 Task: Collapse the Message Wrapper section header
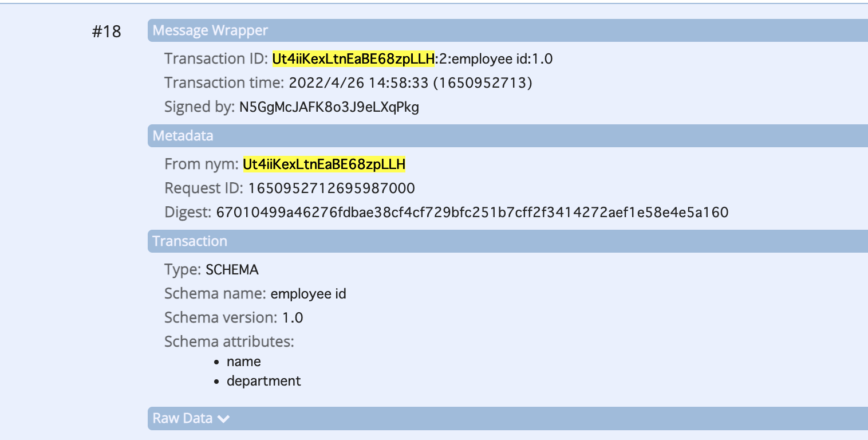[508, 30]
